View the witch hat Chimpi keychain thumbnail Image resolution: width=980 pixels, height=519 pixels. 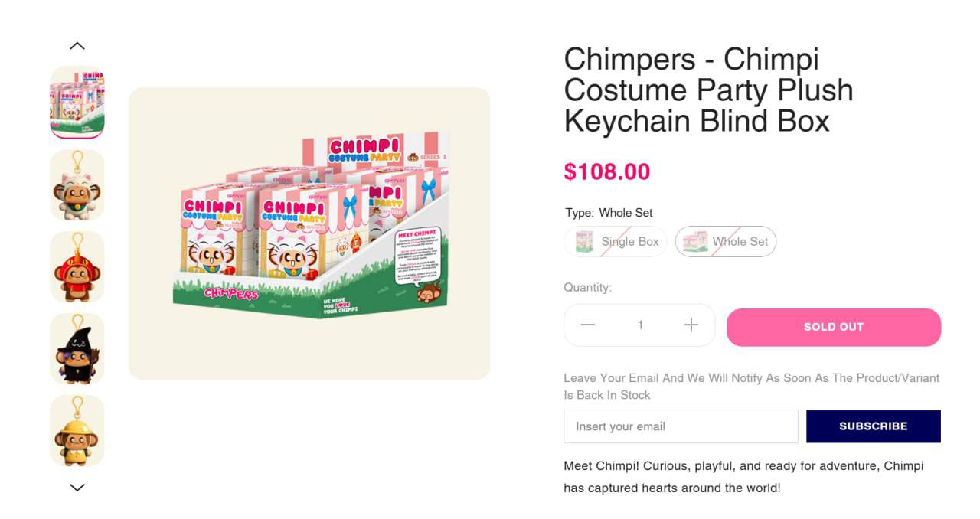[x=77, y=348]
